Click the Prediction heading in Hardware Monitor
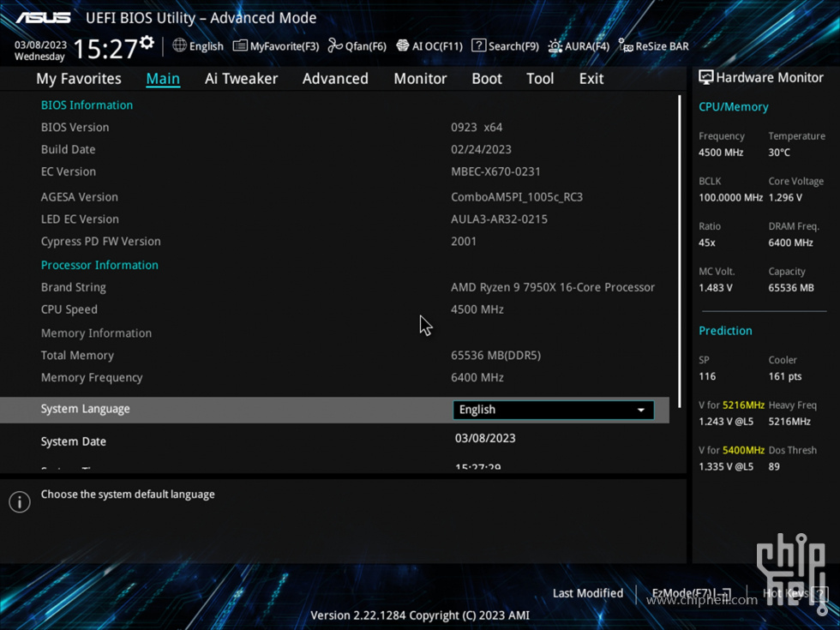The image size is (840, 630). tap(725, 331)
